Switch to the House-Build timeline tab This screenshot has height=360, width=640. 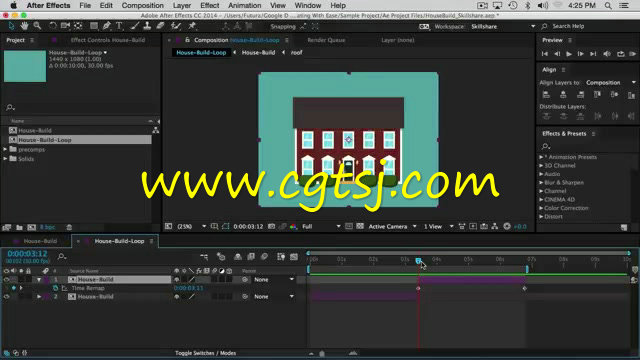point(40,241)
